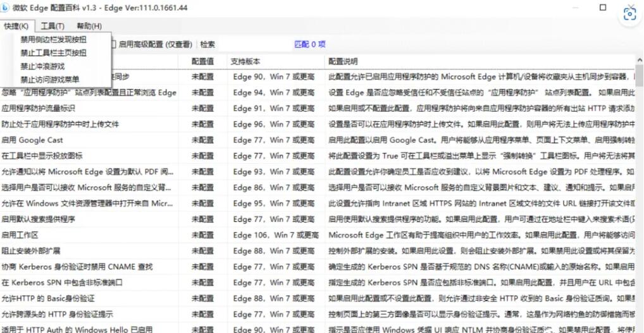Select the 防止处于应用程序防护中时上传文件 row
The width and height of the screenshot is (644, 333).
click(318, 124)
